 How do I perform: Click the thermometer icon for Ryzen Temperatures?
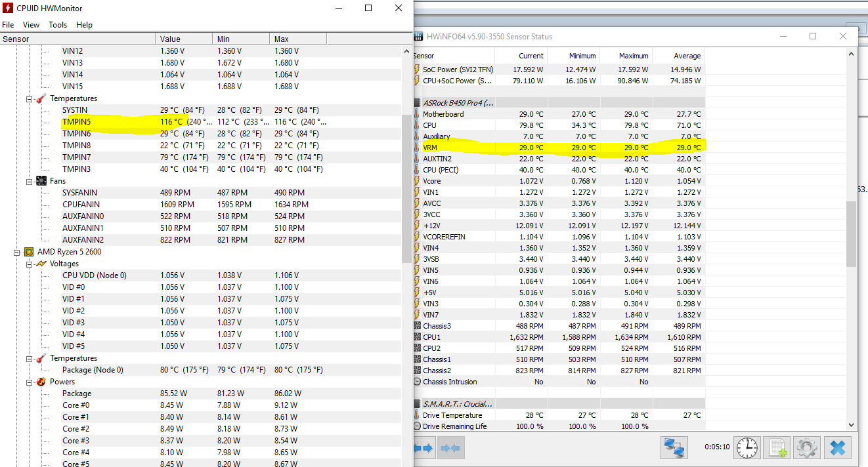click(41, 358)
